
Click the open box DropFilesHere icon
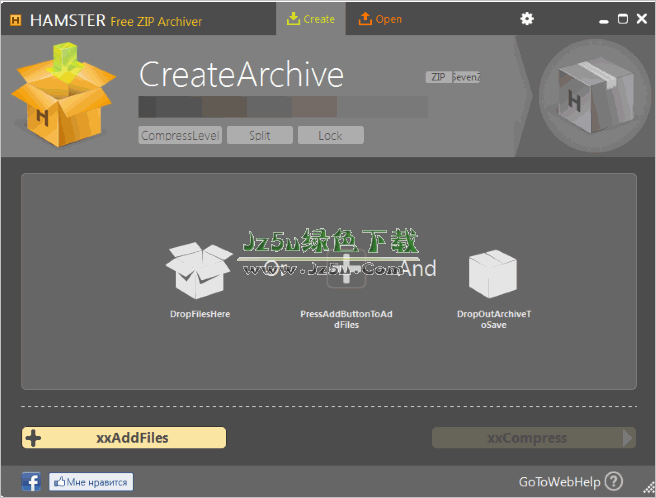[199, 270]
